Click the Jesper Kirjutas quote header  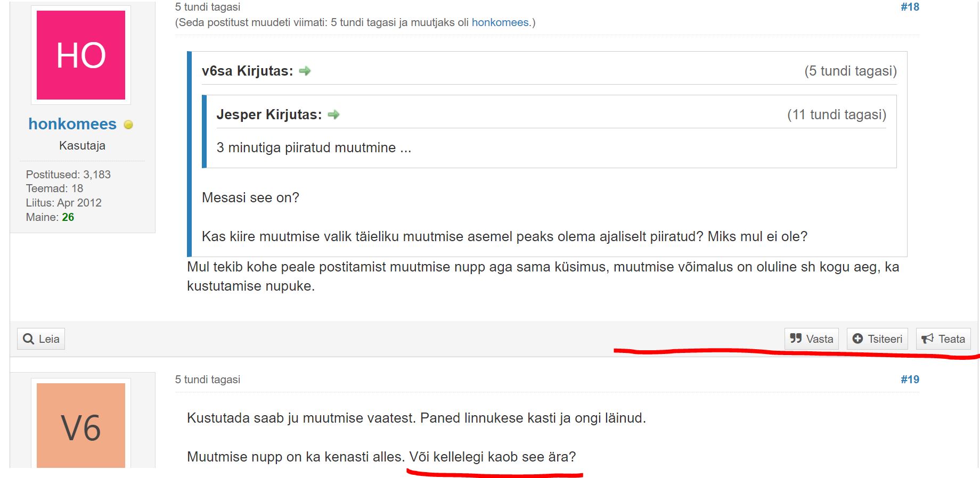pos(269,114)
